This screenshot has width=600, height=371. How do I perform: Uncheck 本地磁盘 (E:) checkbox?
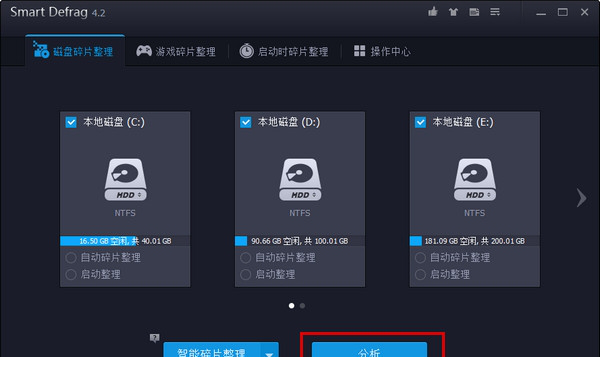pyautogui.click(x=420, y=122)
